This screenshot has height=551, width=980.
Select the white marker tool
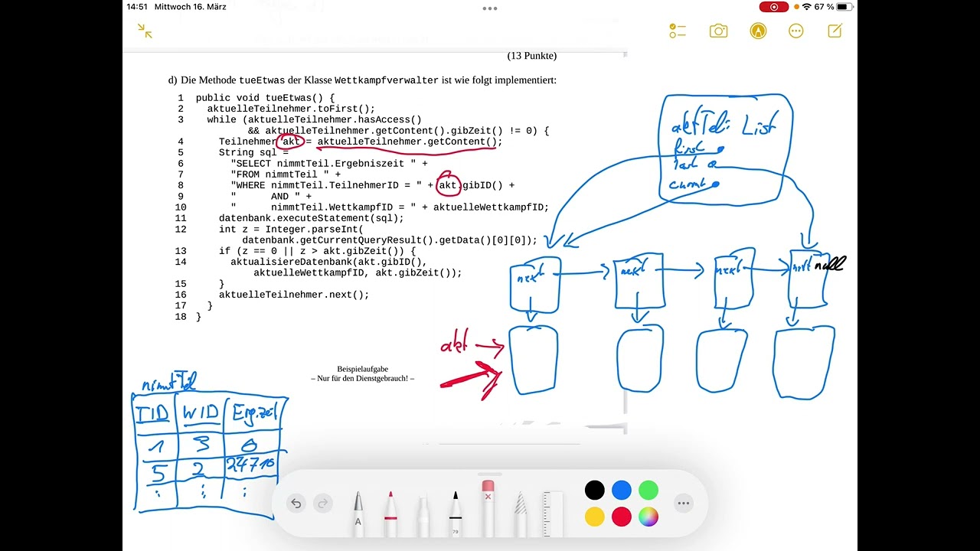click(423, 514)
